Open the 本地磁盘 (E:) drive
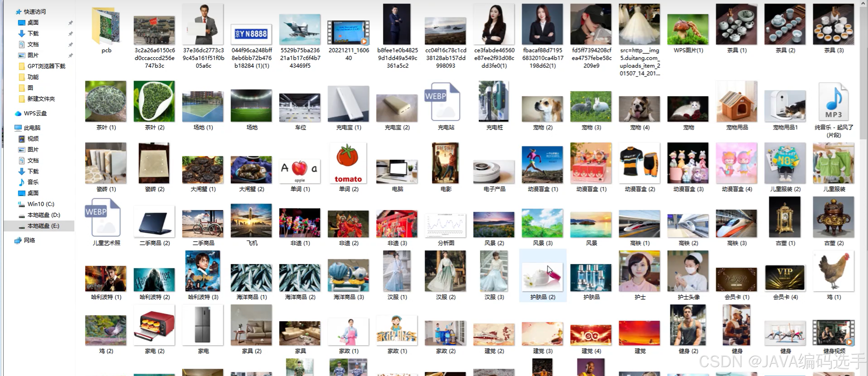 point(43,226)
